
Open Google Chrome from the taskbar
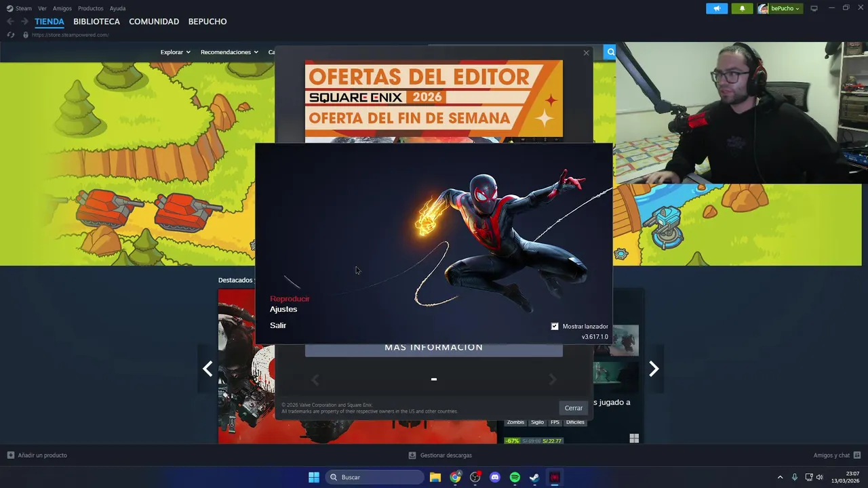coord(455,477)
